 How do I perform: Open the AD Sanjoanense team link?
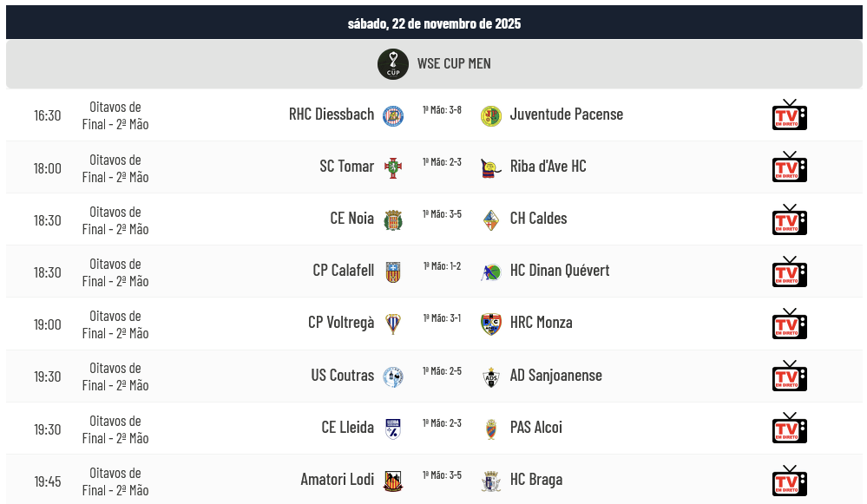[555, 375]
